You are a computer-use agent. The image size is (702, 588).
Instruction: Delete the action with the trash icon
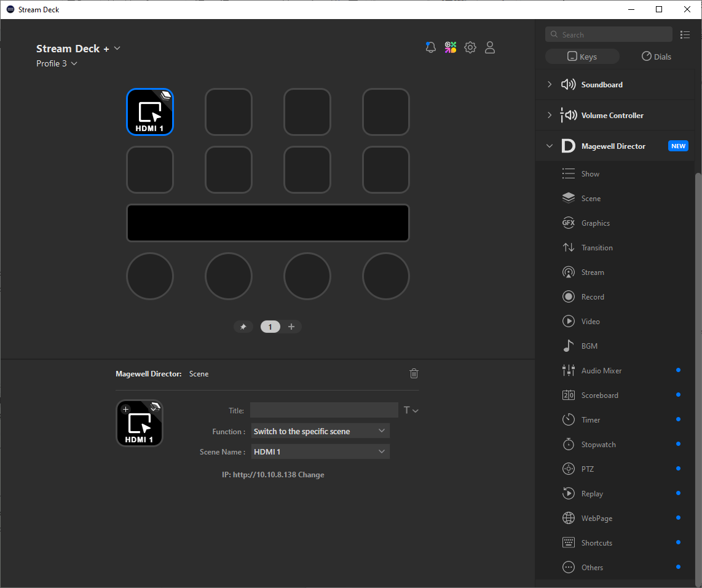coord(414,373)
